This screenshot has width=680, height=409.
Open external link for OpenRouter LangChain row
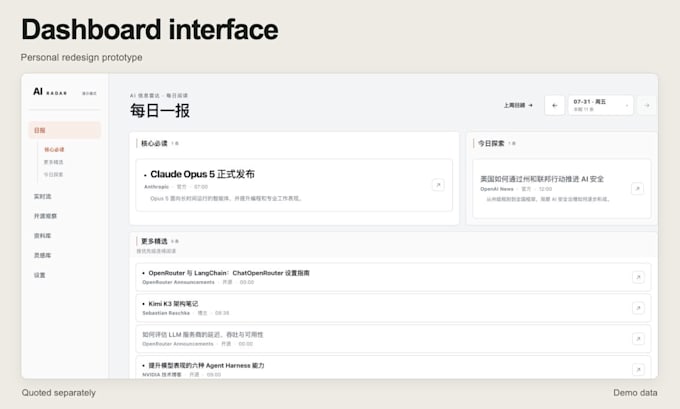(x=638, y=277)
